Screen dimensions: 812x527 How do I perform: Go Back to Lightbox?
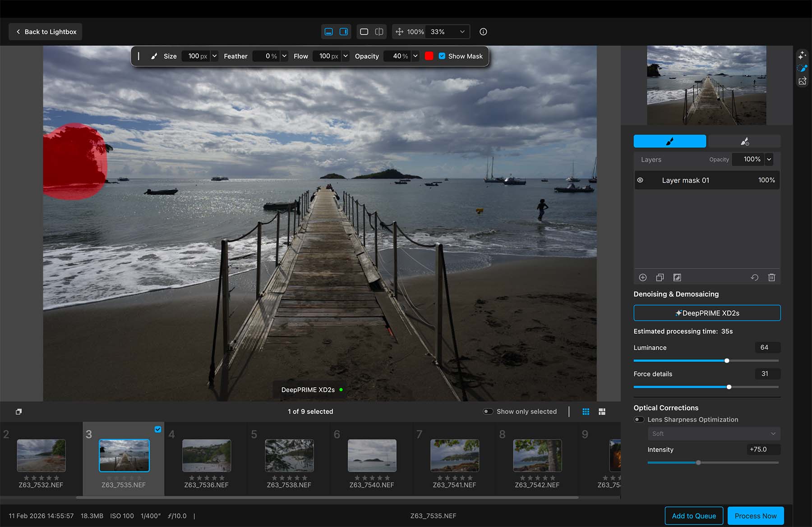tap(46, 32)
